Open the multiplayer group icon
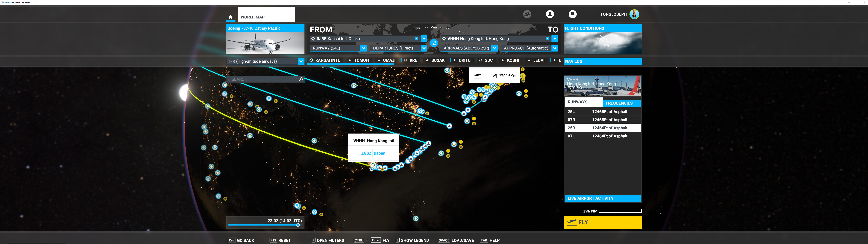The width and height of the screenshot is (868, 244). tap(527, 14)
